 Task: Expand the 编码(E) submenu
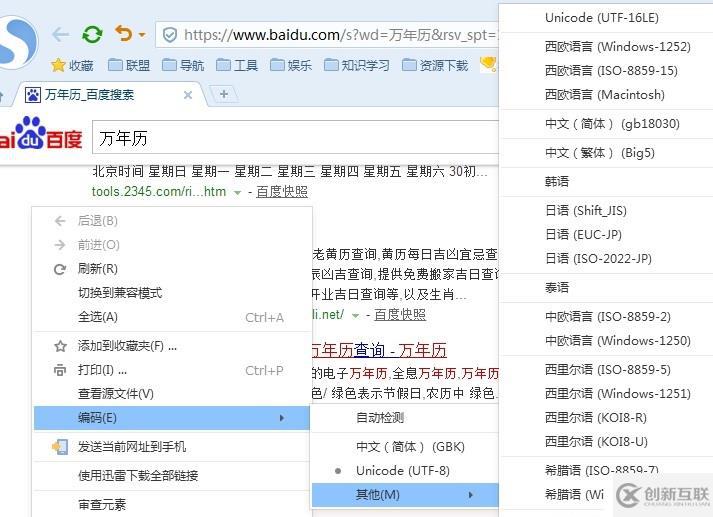coord(172,417)
